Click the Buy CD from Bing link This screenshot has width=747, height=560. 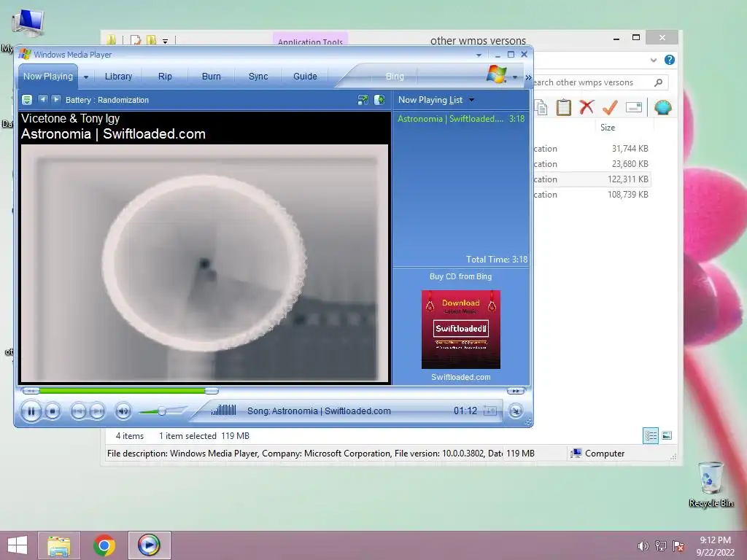[x=461, y=276]
